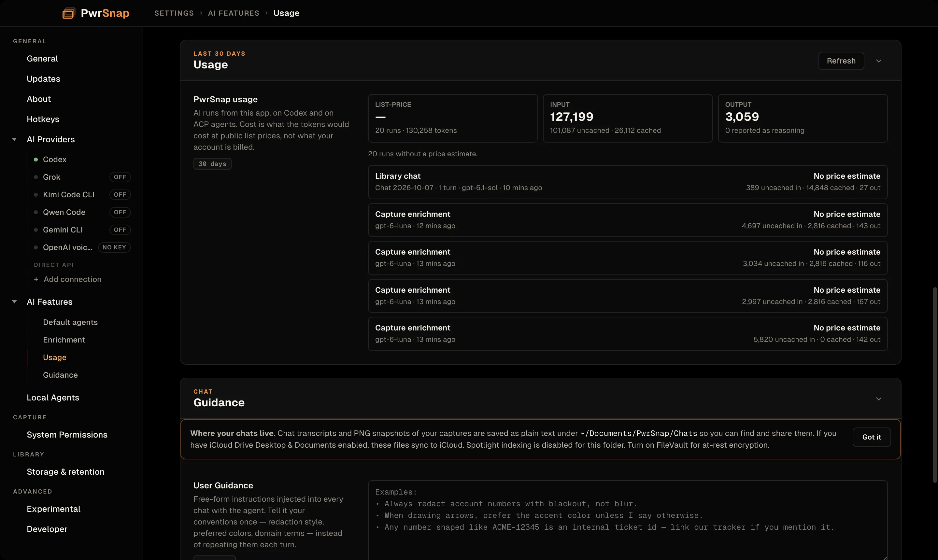The image size is (938, 560).
Task: Click the AI FEATURES breadcrumb
Action: (234, 13)
